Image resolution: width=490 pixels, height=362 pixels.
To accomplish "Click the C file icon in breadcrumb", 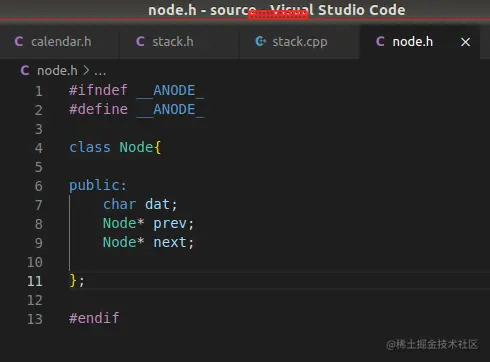I will (25, 70).
